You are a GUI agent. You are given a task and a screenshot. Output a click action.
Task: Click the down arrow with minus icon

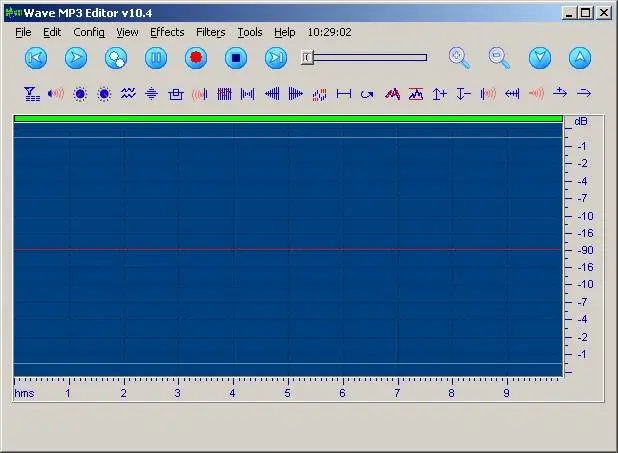(463, 94)
